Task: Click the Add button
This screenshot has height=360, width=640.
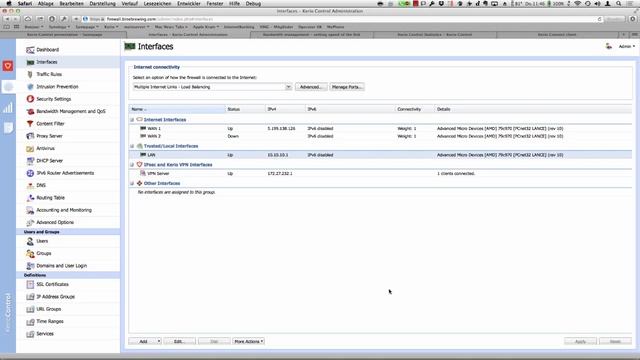Action: click(143, 341)
